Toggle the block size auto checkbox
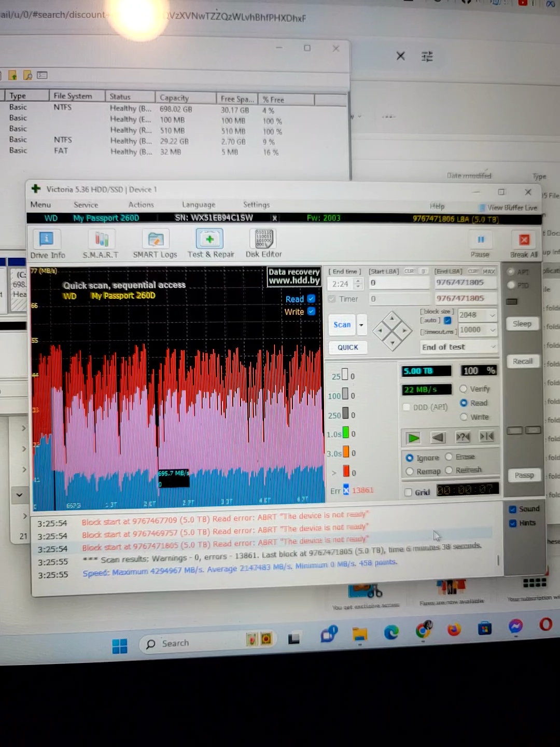The image size is (560, 747). pos(447,320)
